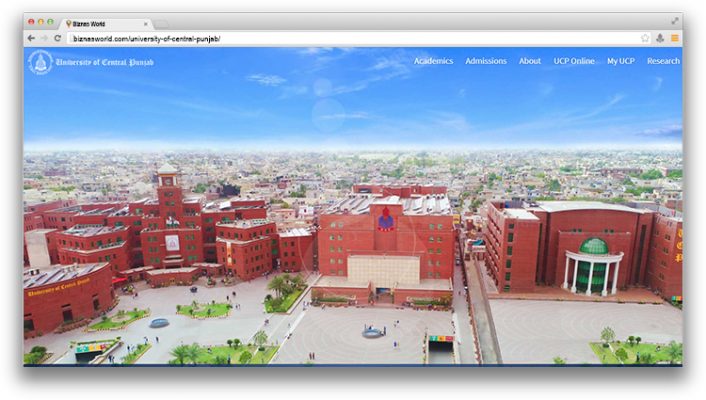
Task: Open a new tab with the blank tab button
Action: coord(162,24)
